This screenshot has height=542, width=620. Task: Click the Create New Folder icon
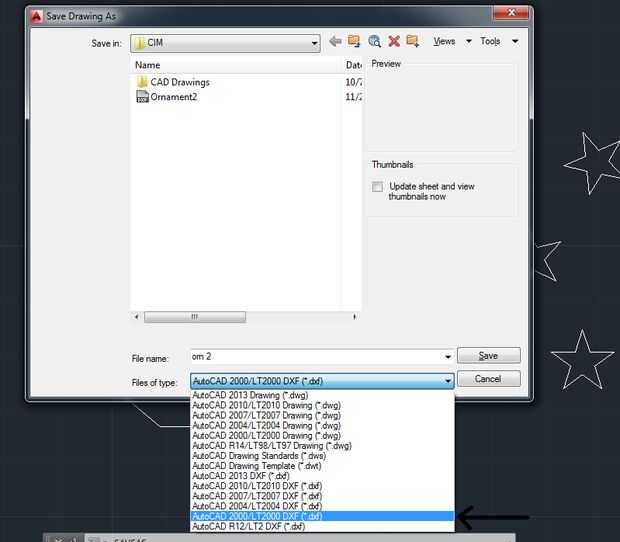(412, 41)
